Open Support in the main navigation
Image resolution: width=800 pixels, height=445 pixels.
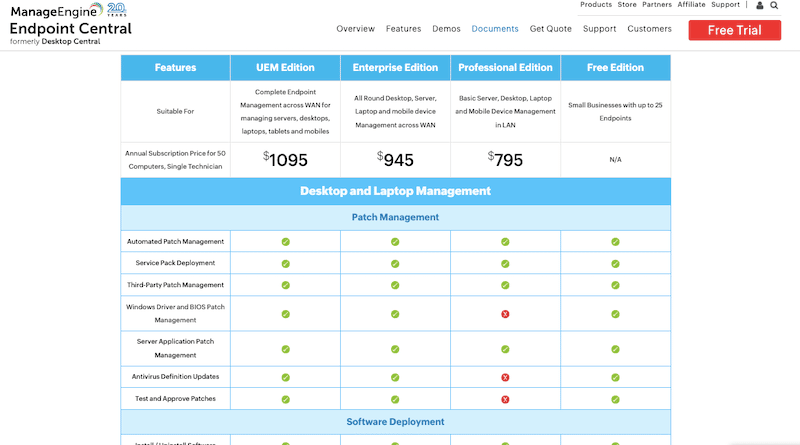point(599,29)
